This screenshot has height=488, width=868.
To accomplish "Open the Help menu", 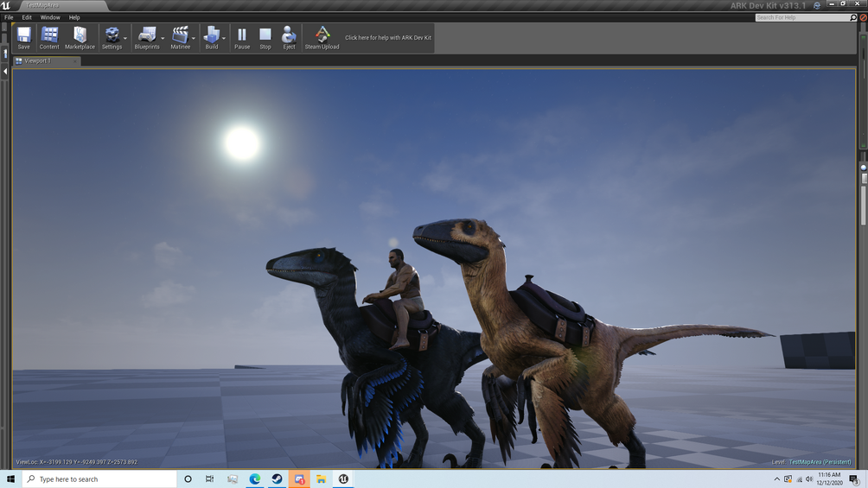I will pos(74,17).
